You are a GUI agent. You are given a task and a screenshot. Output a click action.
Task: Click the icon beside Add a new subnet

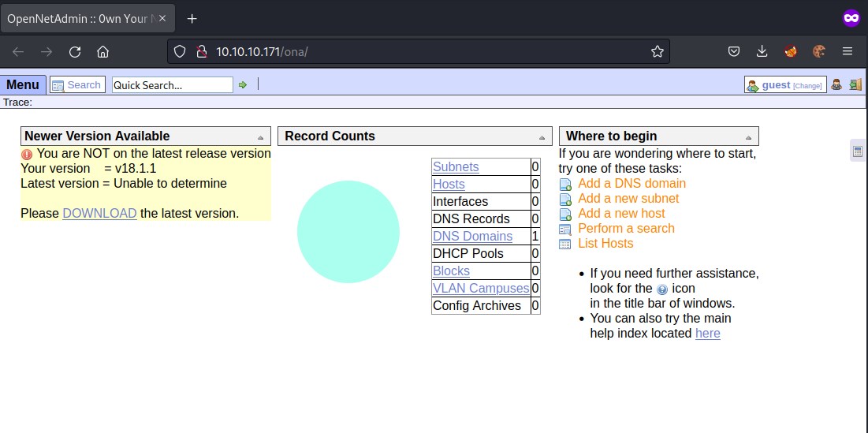[565, 199]
